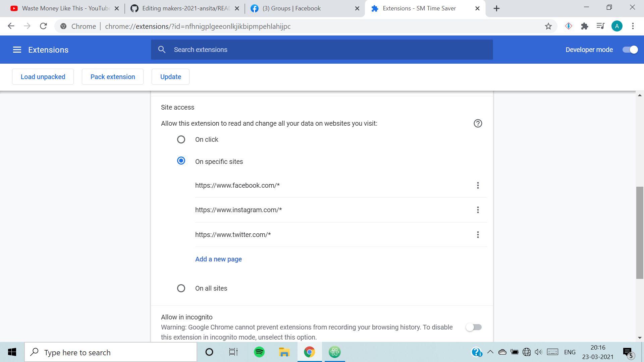Select the On all sites option

(x=181, y=288)
